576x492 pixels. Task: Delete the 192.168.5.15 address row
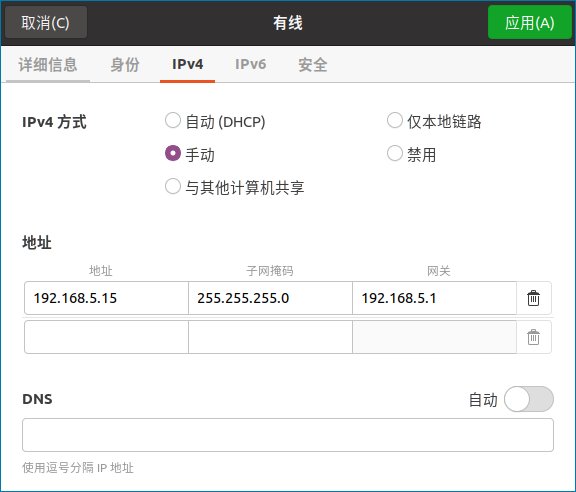click(533, 298)
